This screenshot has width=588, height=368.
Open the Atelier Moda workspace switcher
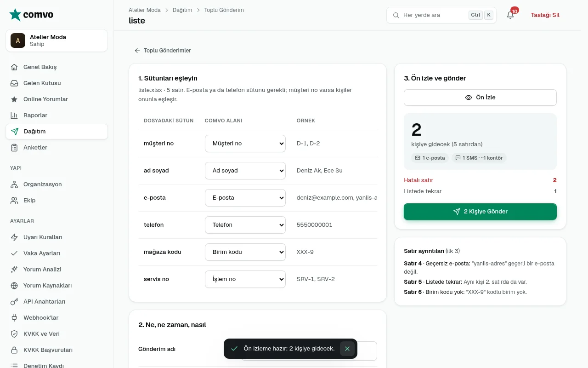(57, 40)
